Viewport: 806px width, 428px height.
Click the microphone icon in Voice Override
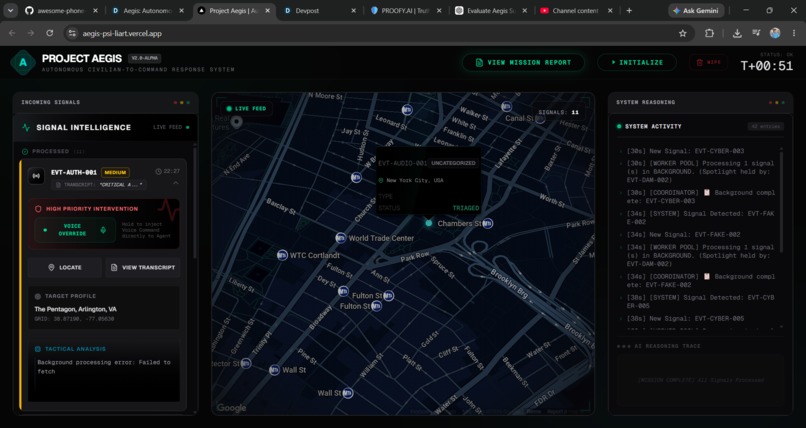103,230
